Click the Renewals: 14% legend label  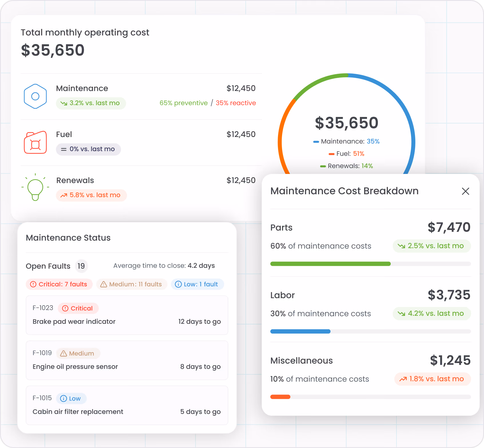(x=350, y=166)
